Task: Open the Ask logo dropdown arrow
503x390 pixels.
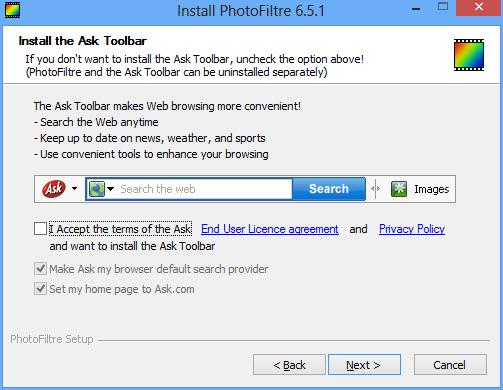Action: pyautogui.click(x=75, y=189)
